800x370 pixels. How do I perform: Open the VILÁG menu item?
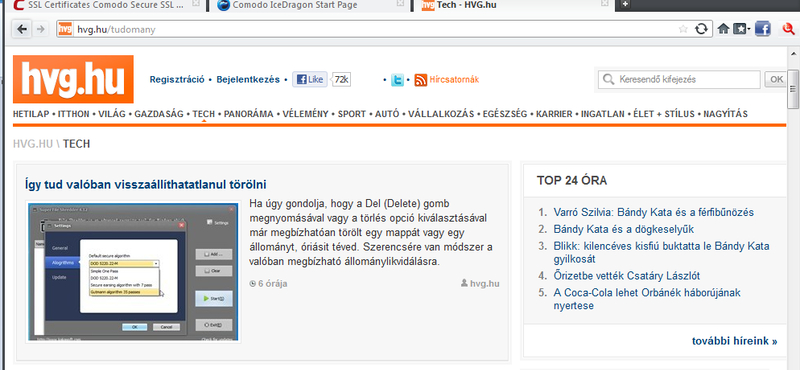[112, 114]
